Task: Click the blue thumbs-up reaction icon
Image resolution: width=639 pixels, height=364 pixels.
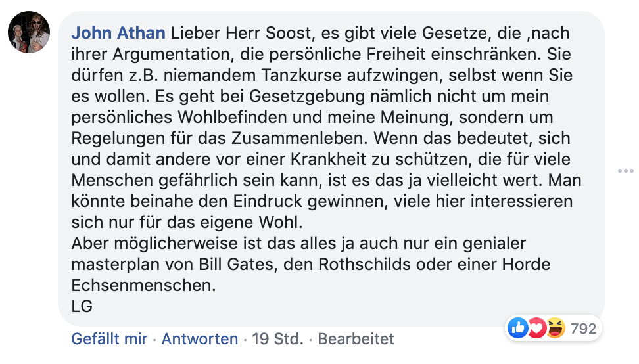Action: 518,327
